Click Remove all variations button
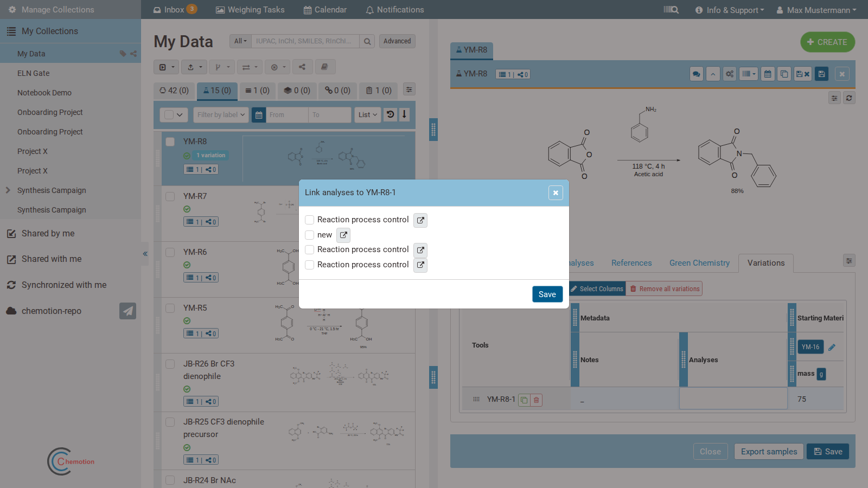The width and height of the screenshot is (868, 488). click(x=665, y=289)
